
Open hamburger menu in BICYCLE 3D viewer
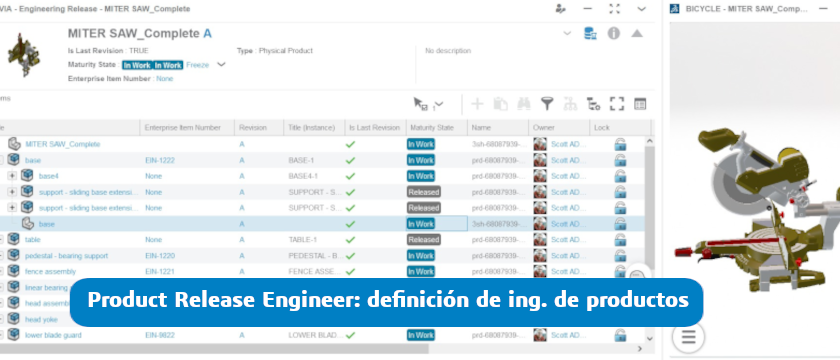[688, 337]
